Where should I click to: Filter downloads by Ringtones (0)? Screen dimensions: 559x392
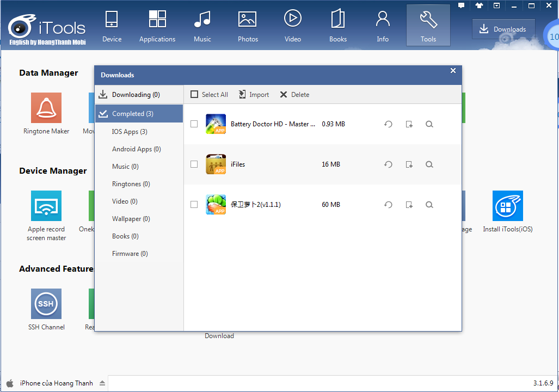131,184
